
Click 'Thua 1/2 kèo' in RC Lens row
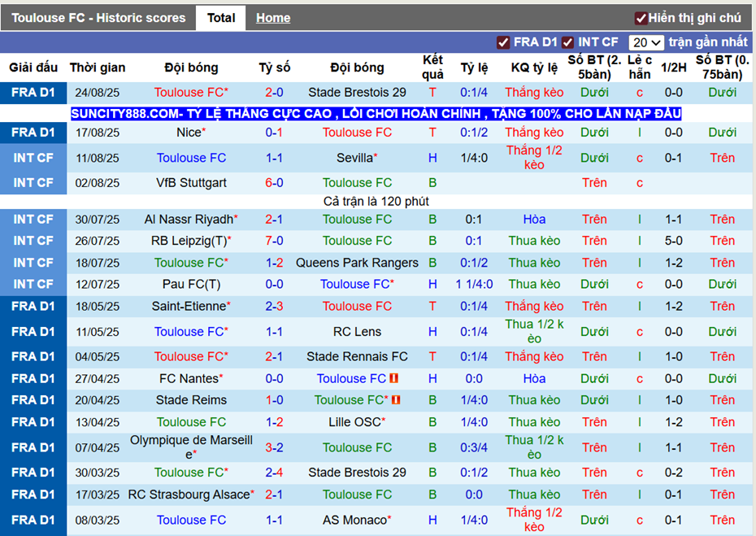534,332
